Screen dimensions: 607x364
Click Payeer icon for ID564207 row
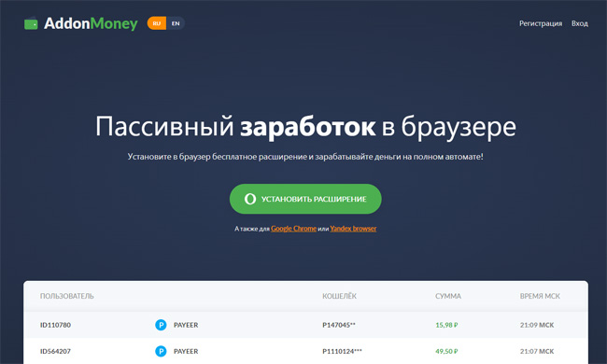161,351
